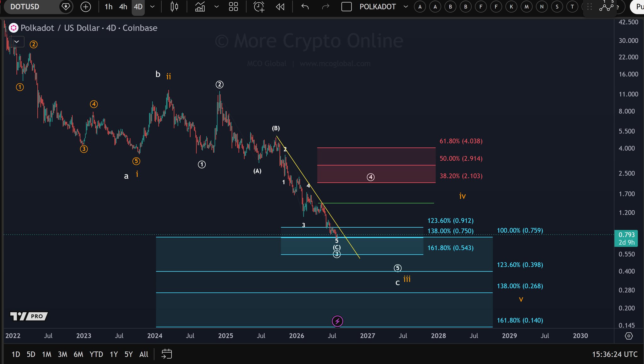Open the Indicators dialog
This screenshot has width=644, height=364.
tap(200, 7)
